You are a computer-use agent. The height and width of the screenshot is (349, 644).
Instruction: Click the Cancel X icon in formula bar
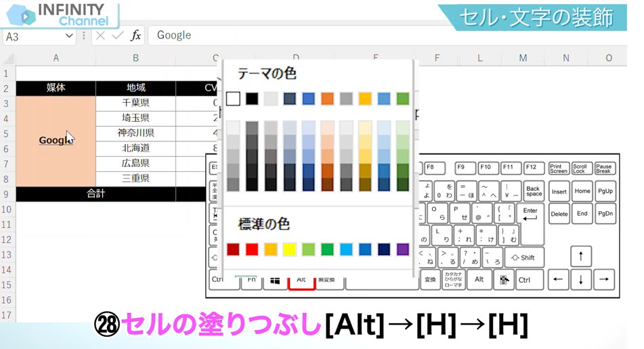(100, 36)
